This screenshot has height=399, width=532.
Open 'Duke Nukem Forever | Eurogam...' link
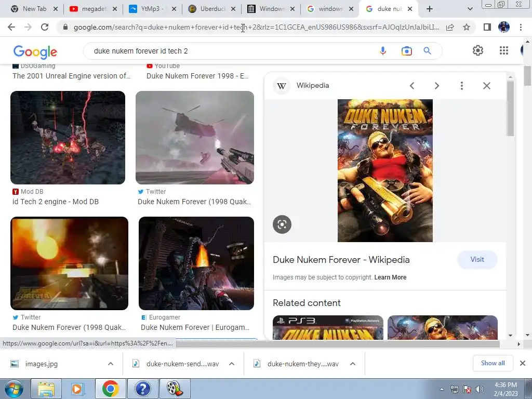click(195, 327)
